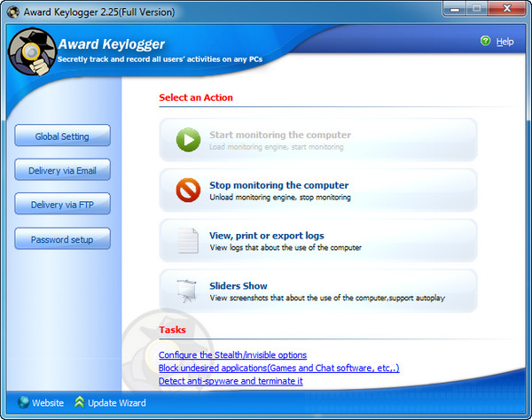Open Block undesired applications link
Image resolution: width=532 pixels, height=420 pixels.
pyautogui.click(x=278, y=368)
